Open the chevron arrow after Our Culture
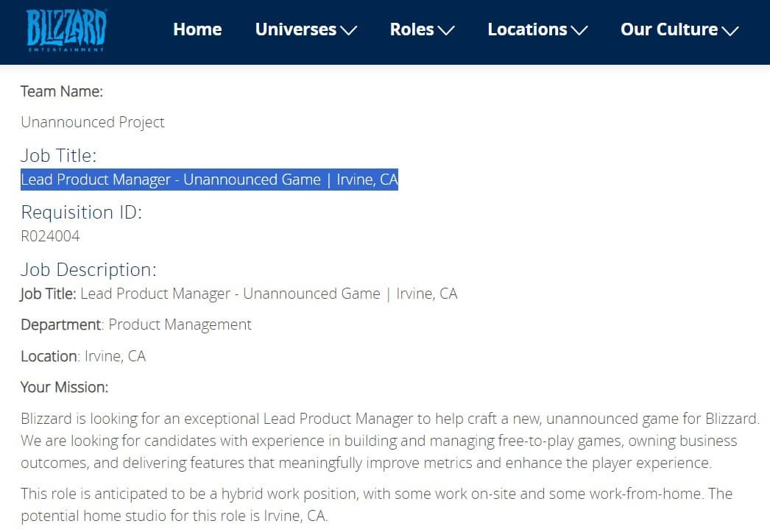This screenshot has width=770, height=532. 730,30
